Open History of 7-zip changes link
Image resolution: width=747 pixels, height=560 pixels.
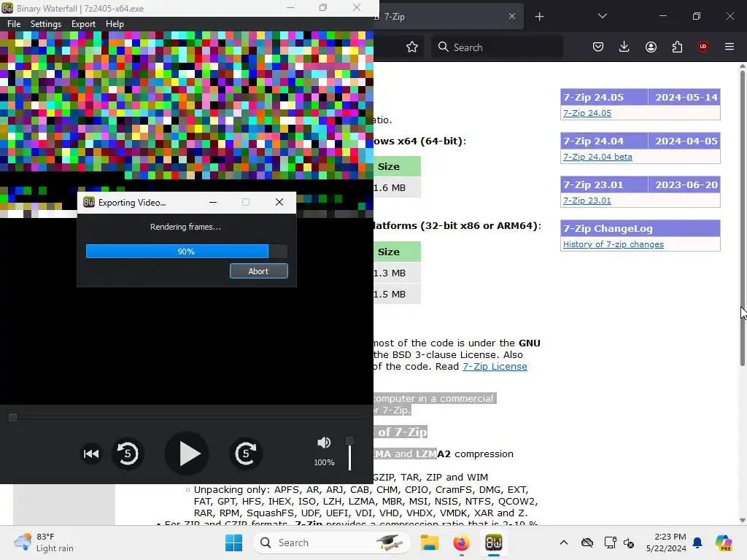pyautogui.click(x=613, y=244)
